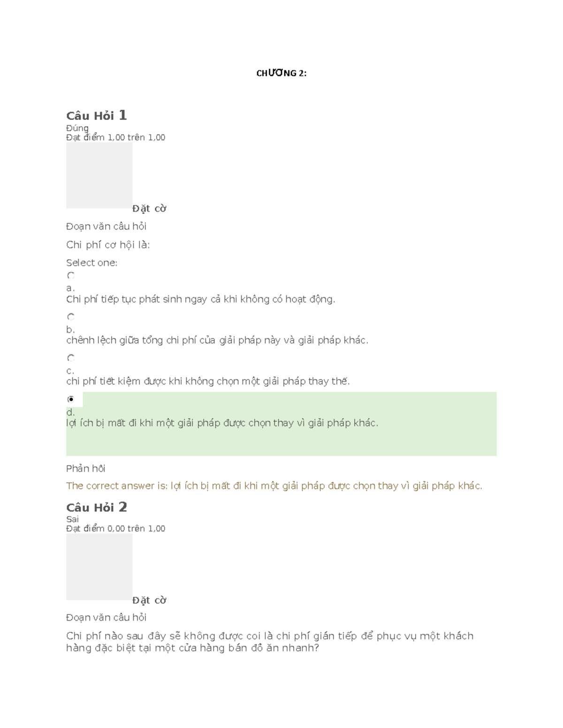
Task: Click question text "Chi phí cơ hội là:"
Action: (x=108, y=245)
